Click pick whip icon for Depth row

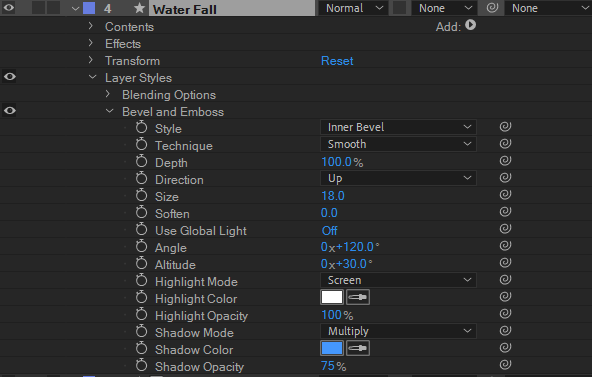click(x=505, y=161)
